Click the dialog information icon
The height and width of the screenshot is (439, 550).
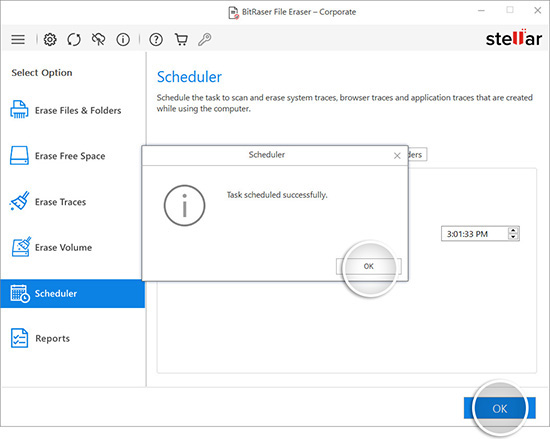(185, 205)
